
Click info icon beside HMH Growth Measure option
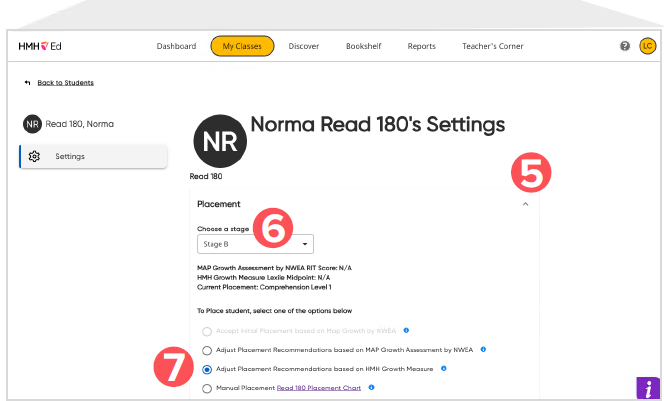pos(444,368)
